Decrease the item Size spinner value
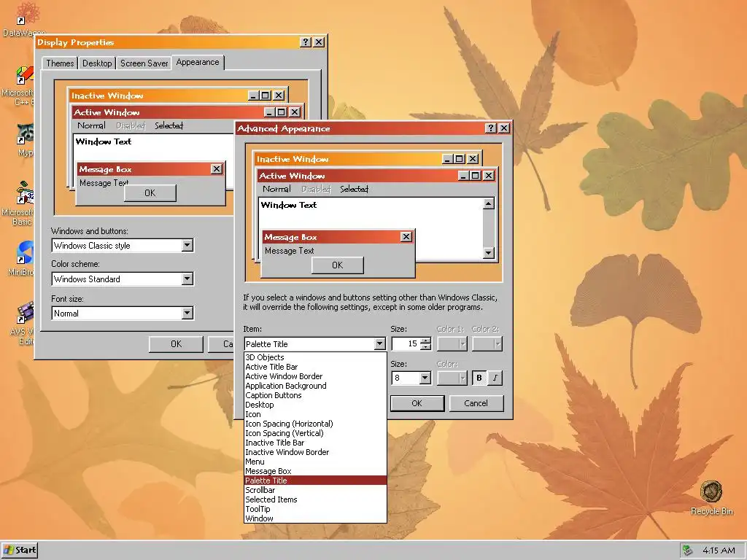The width and height of the screenshot is (747, 560). pos(426,347)
